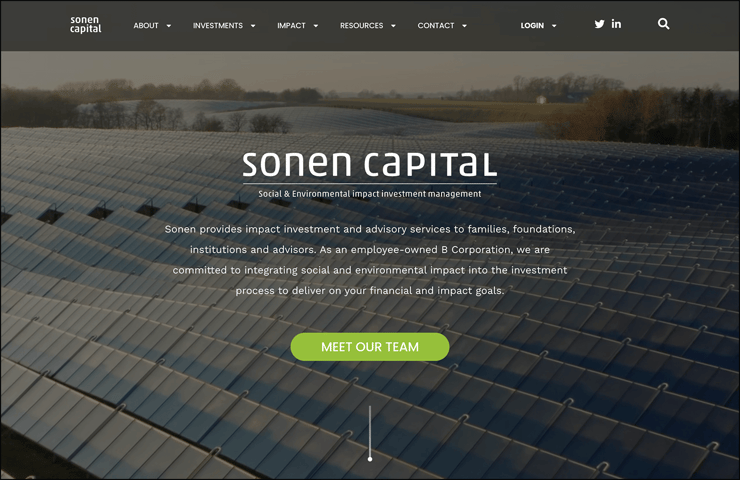Expand the arrow beside RESOURCES
The height and width of the screenshot is (480, 740).
(x=393, y=26)
